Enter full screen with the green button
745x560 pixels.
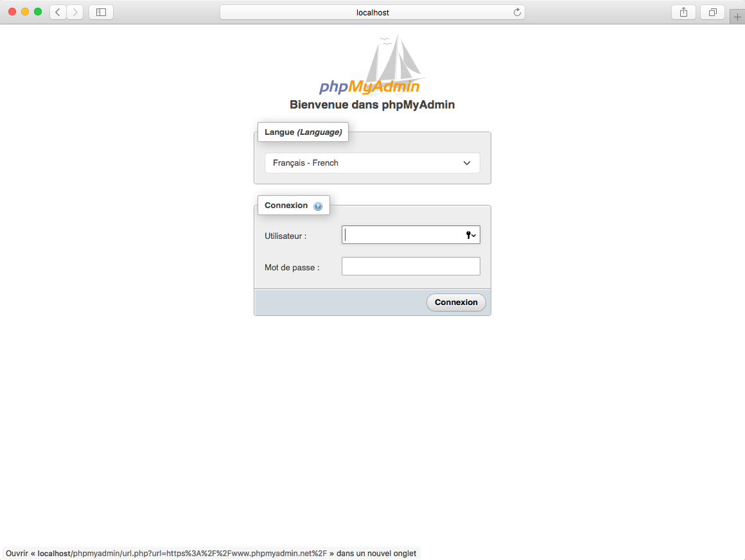click(38, 12)
